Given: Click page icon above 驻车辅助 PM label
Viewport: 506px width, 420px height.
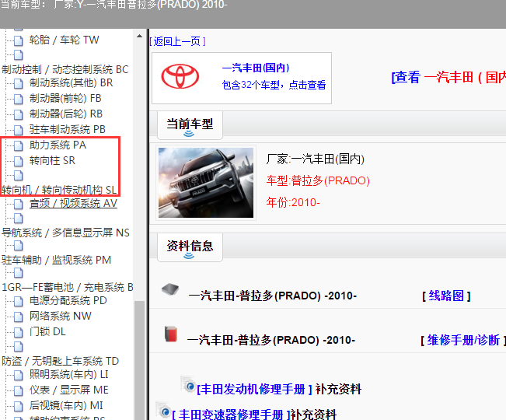Looking at the screenshot, I should click(19, 246).
